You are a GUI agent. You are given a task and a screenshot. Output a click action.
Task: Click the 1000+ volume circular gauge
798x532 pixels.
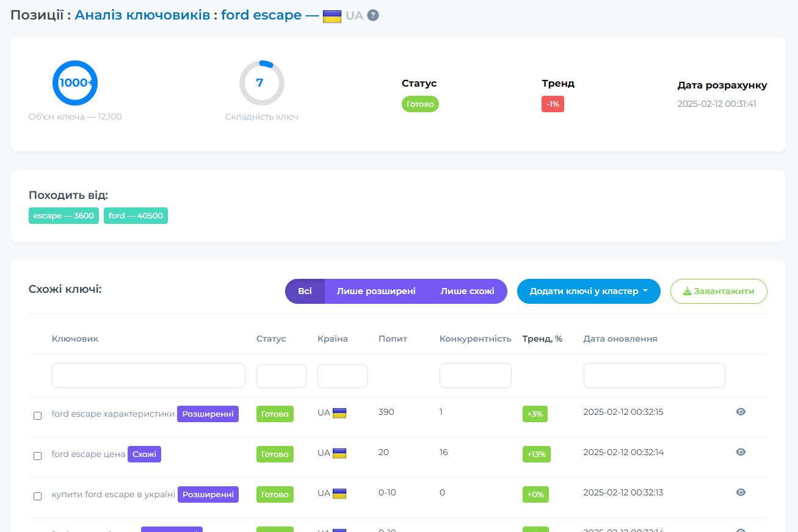[75, 83]
